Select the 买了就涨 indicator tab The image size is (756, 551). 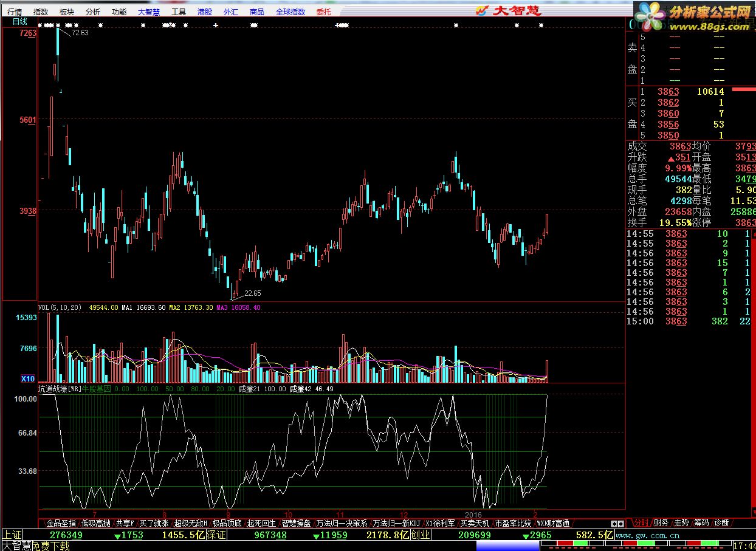point(154,523)
